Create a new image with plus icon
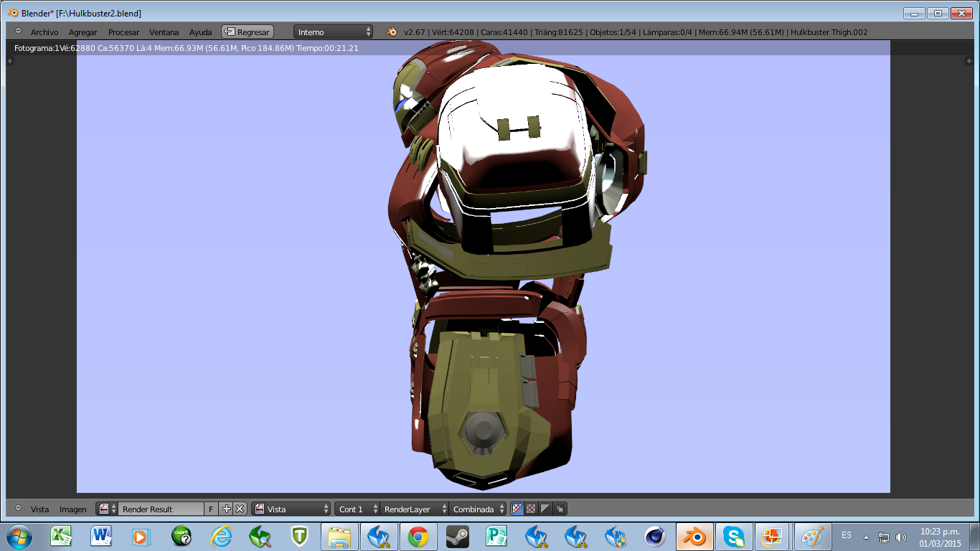980x551 pixels. tap(227, 509)
